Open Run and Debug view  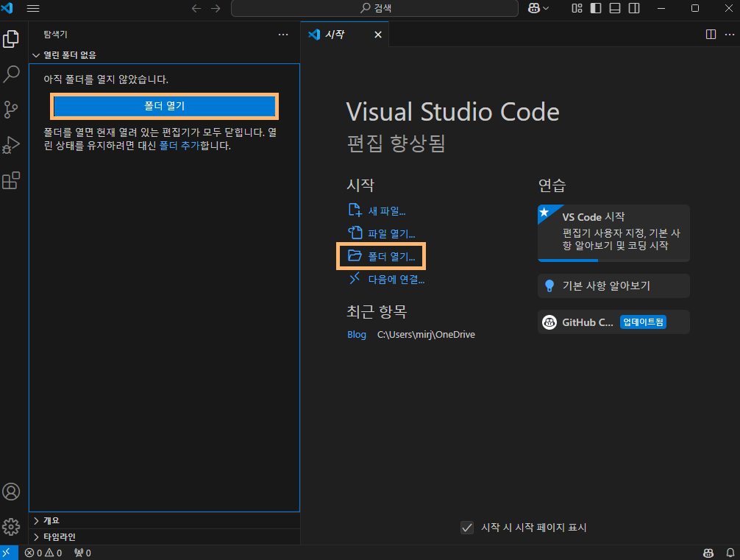11,145
